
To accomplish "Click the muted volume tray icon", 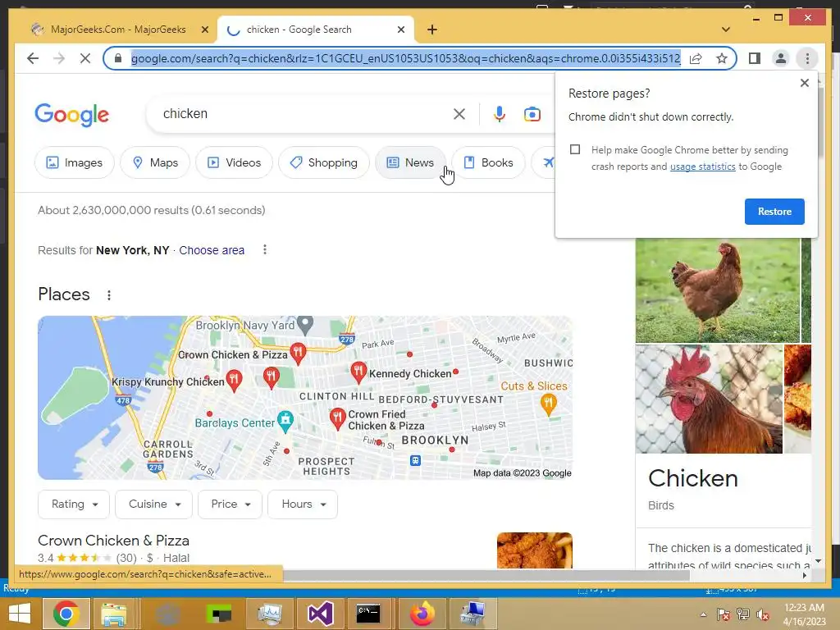I will [762, 614].
